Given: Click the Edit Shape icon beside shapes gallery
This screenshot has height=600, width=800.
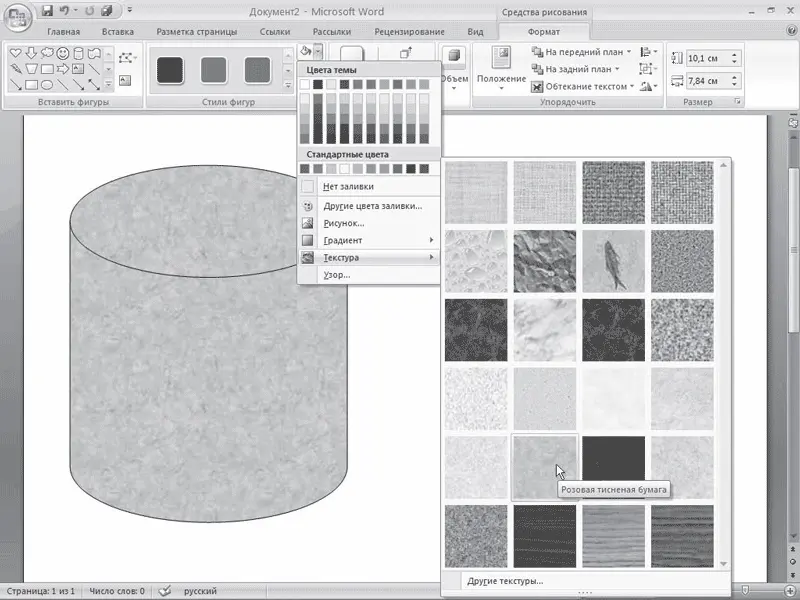Looking at the screenshot, I should (x=127, y=58).
